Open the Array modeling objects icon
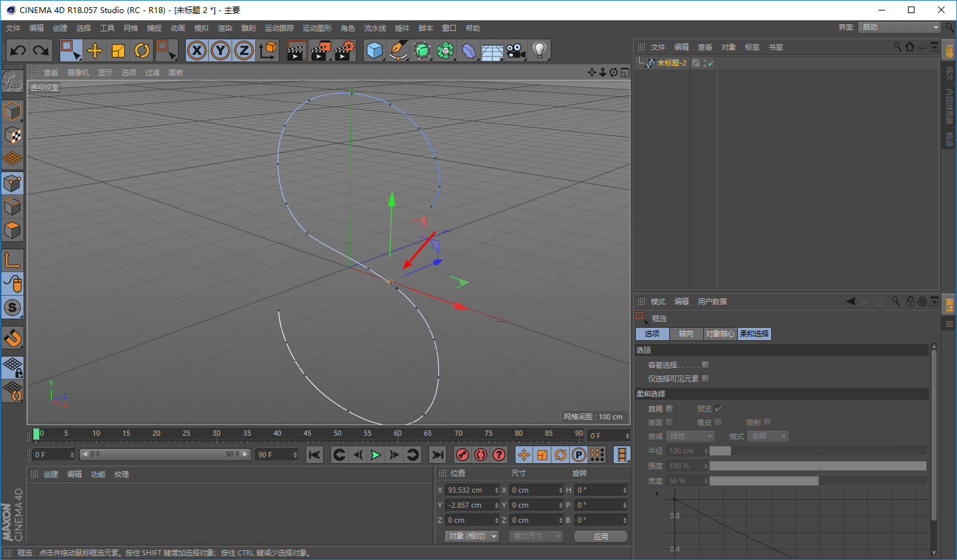957x560 pixels. (x=445, y=50)
